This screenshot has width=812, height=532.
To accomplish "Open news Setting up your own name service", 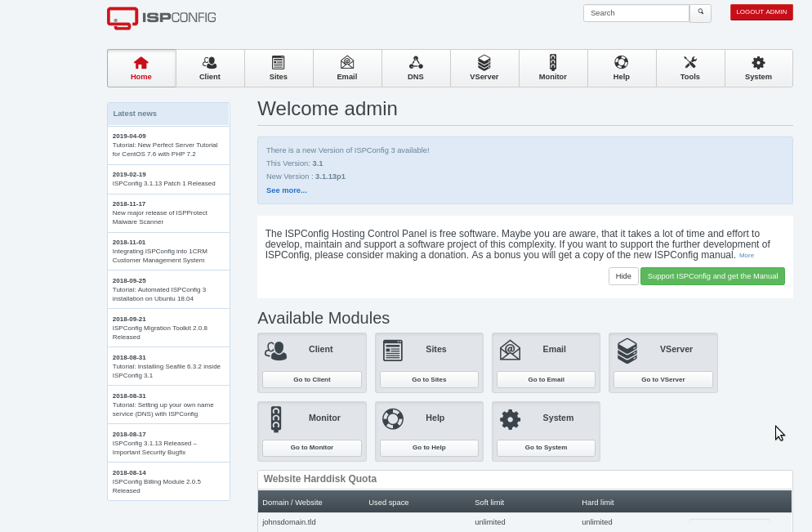I will click(168, 405).
